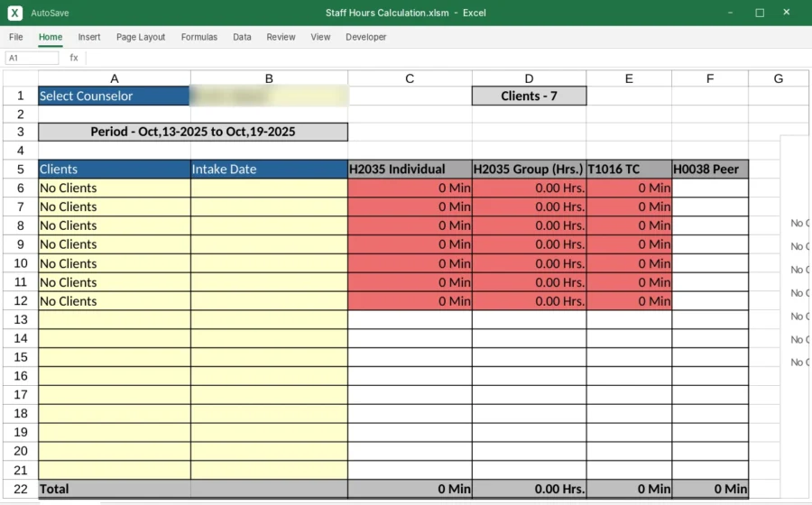Click No Clients in row 9
The height and width of the screenshot is (505, 812).
tap(114, 244)
